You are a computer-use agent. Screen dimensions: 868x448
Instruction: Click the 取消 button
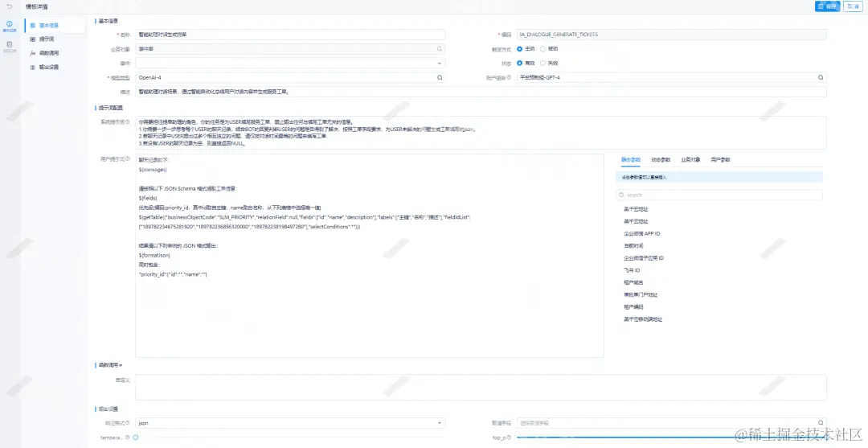click(x=853, y=6)
